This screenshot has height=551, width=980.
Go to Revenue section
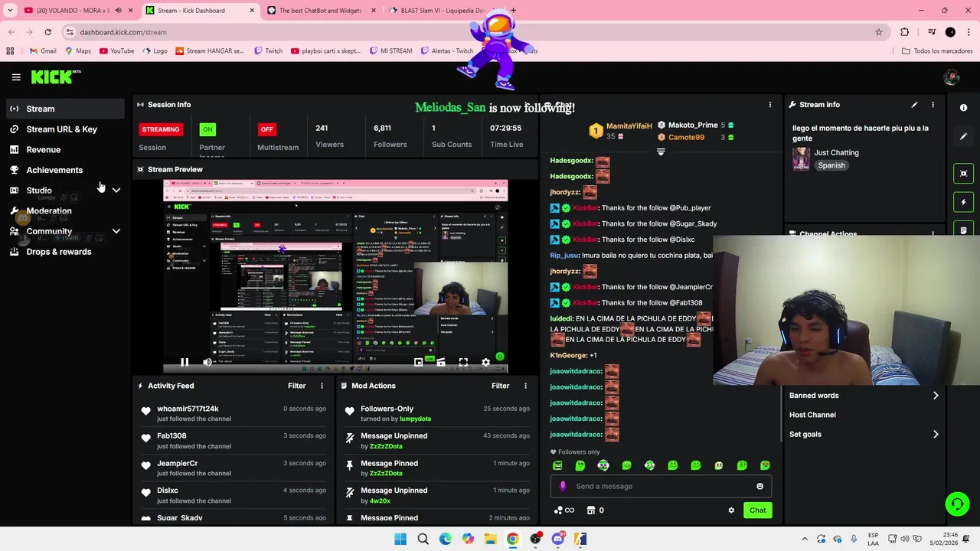[x=65, y=150]
